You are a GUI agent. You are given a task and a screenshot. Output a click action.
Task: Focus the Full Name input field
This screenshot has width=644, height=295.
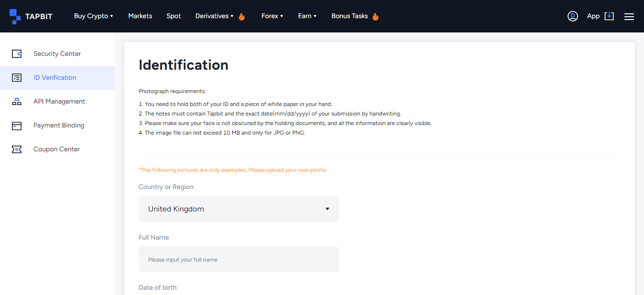pos(239,259)
